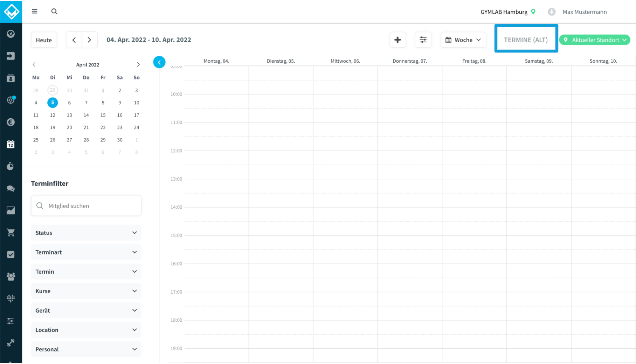Image resolution: width=636 pixels, height=364 pixels.
Task: Open the euro finance sidebar icon
Action: coord(11,122)
